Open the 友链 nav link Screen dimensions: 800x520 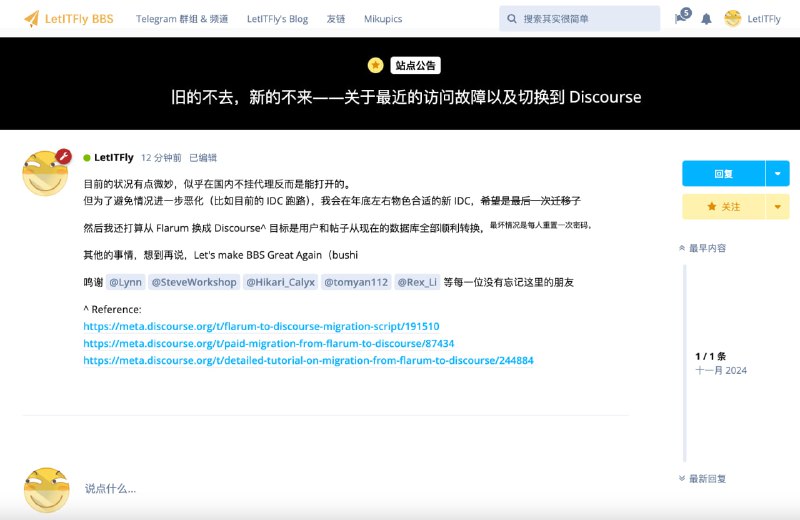coord(336,19)
